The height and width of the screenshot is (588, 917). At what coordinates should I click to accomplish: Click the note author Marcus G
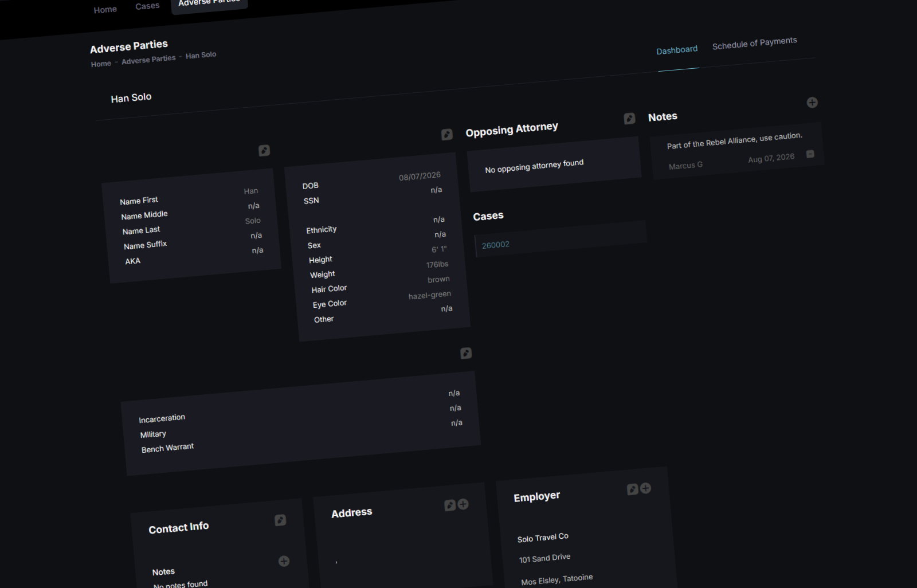(x=685, y=166)
